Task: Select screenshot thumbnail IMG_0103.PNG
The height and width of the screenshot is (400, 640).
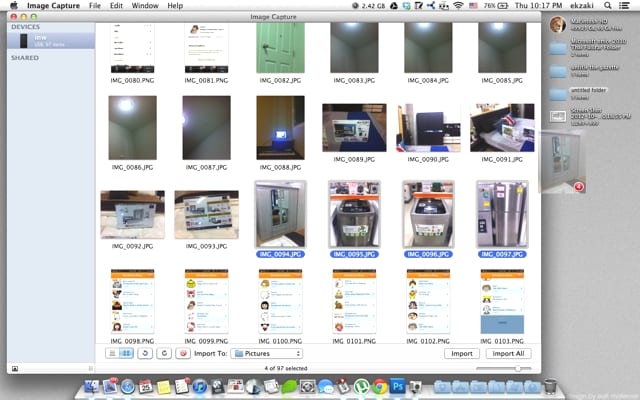Action: click(502, 302)
